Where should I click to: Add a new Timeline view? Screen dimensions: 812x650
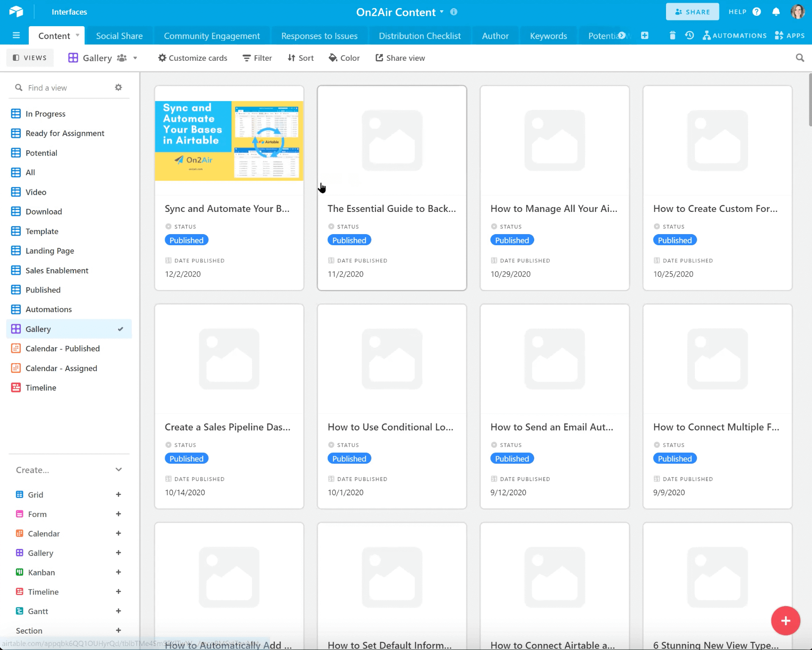click(x=118, y=591)
